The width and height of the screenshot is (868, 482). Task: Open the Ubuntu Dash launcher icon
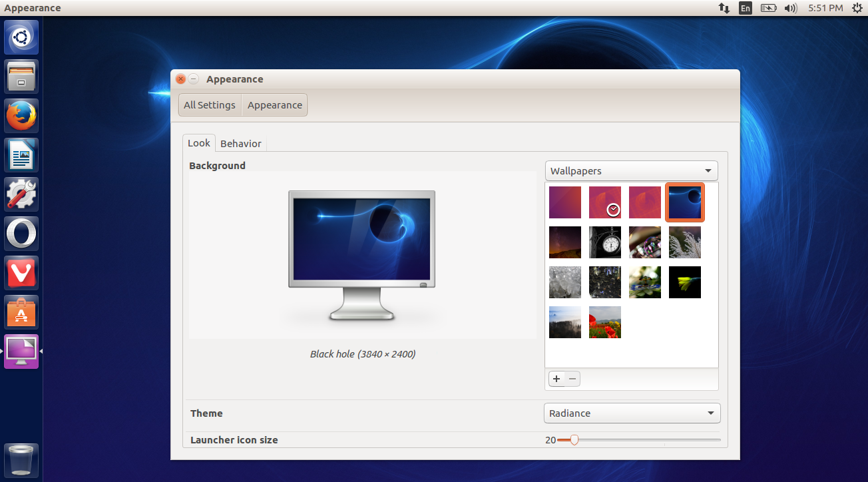click(21, 37)
